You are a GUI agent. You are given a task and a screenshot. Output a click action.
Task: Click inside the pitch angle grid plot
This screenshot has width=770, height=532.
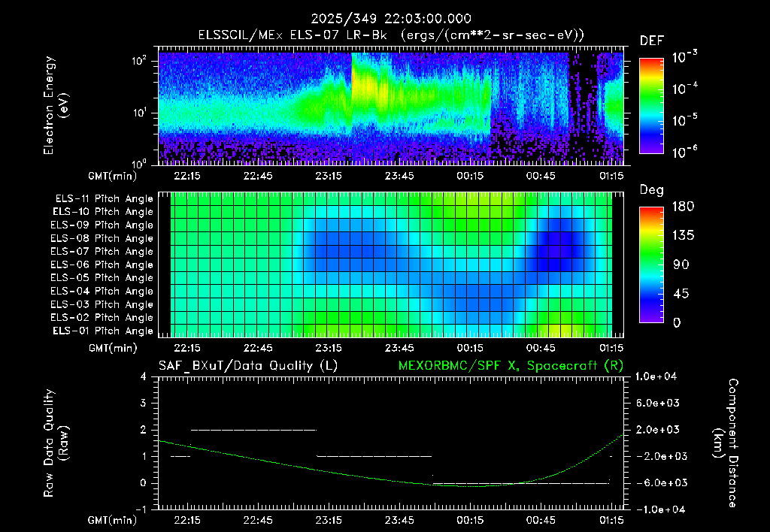pyautogui.click(x=391, y=265)
